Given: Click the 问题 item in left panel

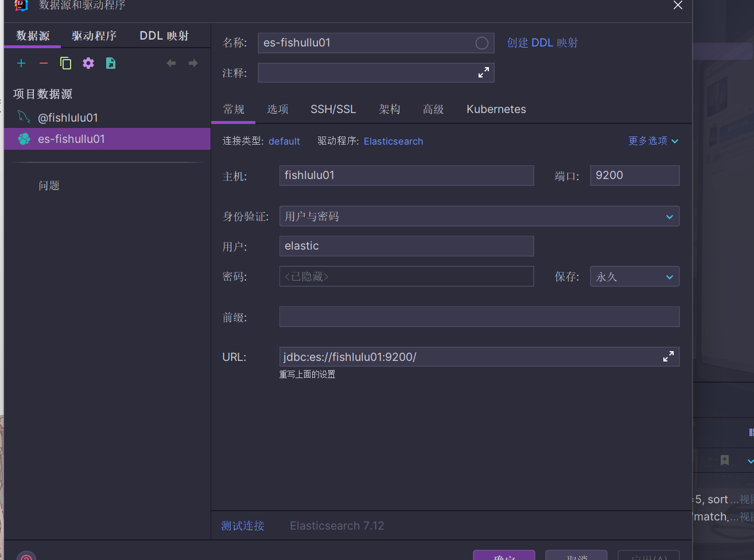Looking at the screenshot, I should (x=49, y=185).
